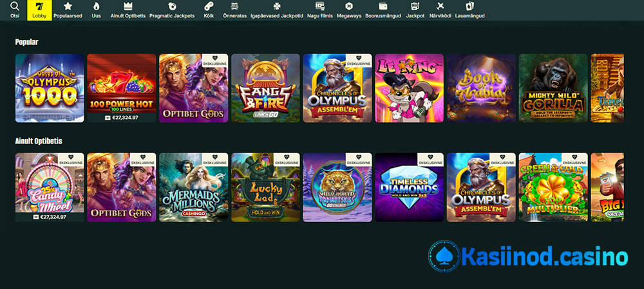Open the Kõik category icon
This screenshot has height=289, width=644.
209,6
